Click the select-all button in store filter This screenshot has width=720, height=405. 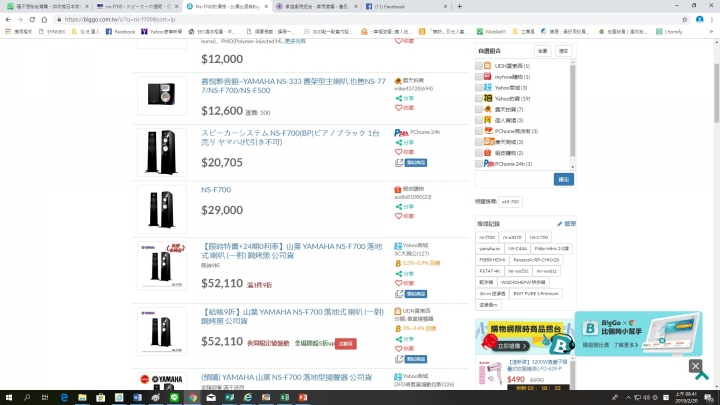[542, 51]
